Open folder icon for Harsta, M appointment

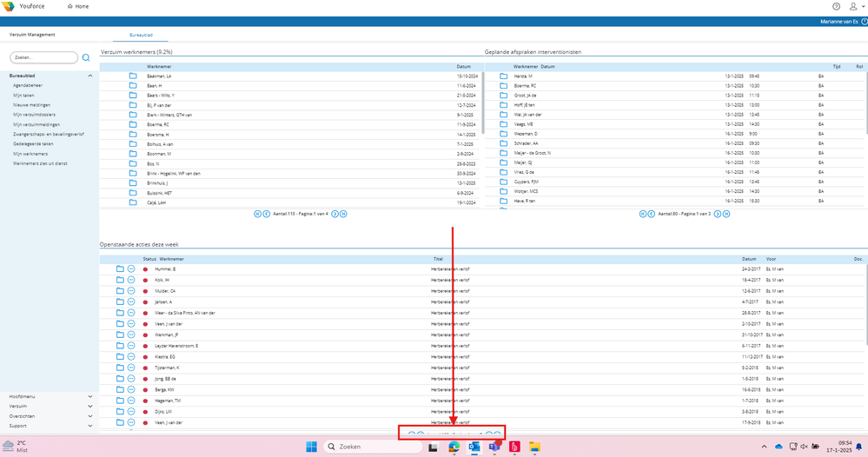[x=504, y=76]
